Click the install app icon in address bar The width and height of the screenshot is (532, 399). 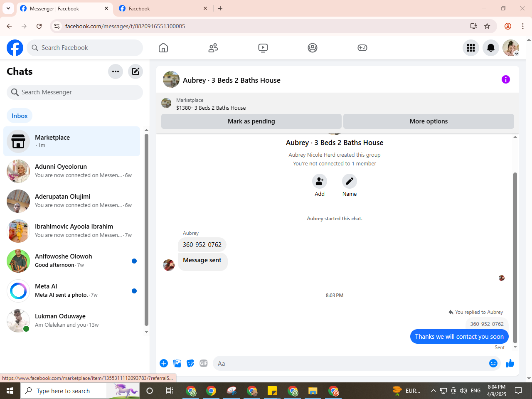point(473,26)
